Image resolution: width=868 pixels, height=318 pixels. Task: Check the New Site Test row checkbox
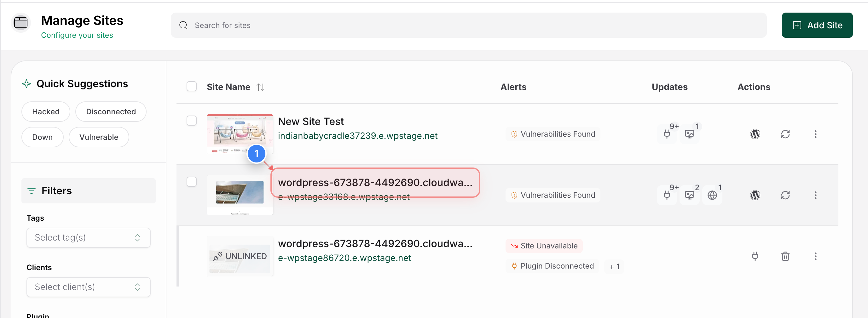pos(191,121)
